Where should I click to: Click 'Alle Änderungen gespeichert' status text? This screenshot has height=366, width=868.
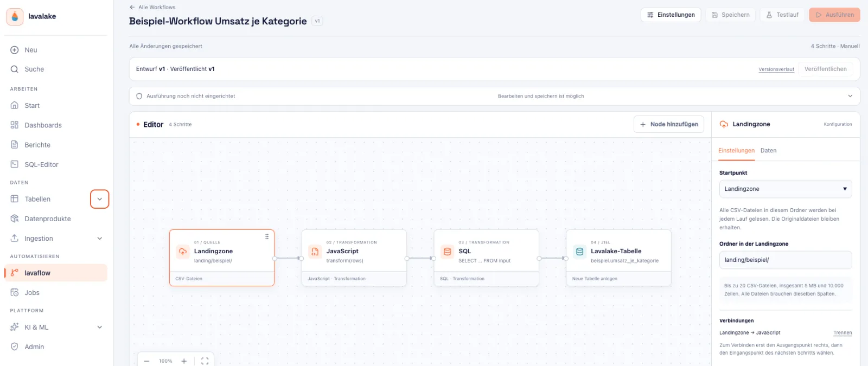(165, 46)
